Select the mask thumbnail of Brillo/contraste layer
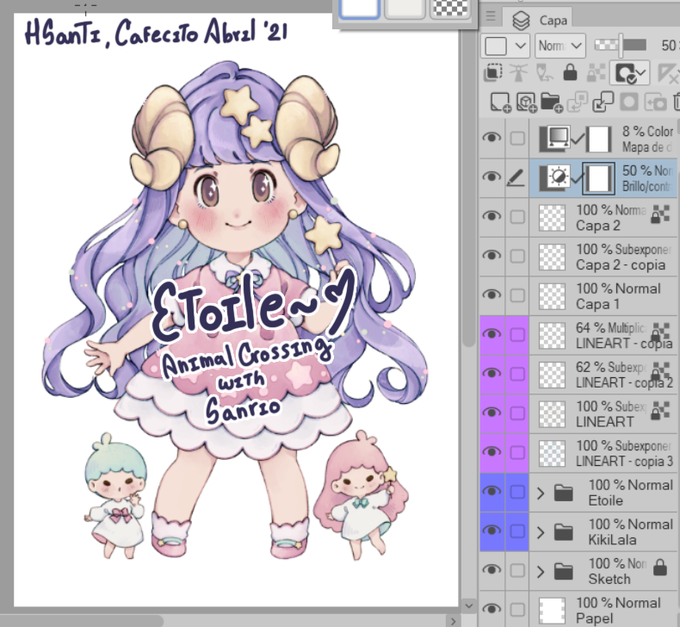Screen dimensions: 680x627 [x=598, y=178]
